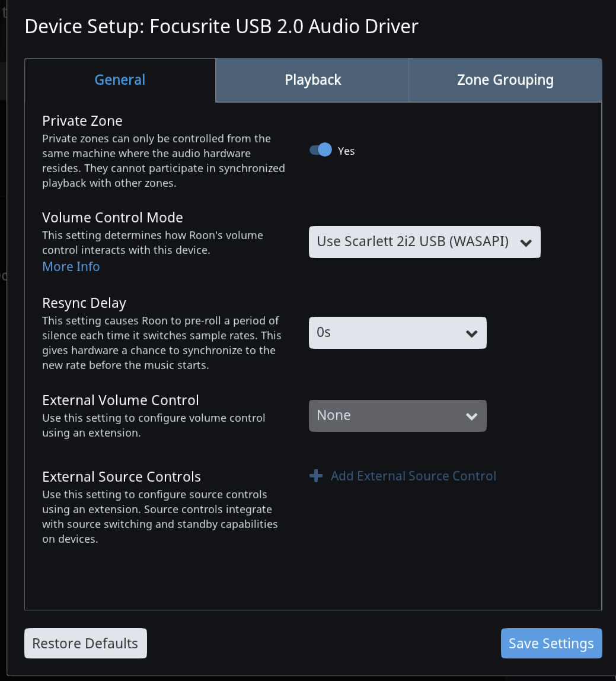This screenshot has width=616, height=681.
Task: Open the More Info link
Action: (x=71, y=266)
